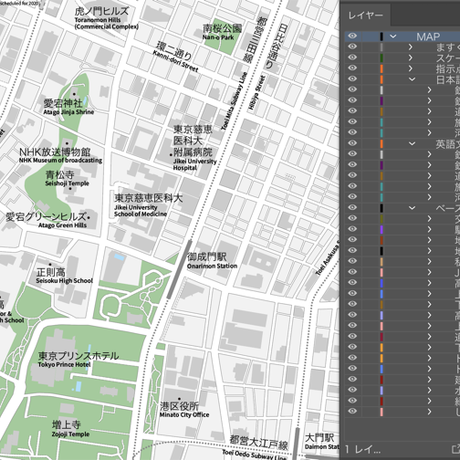Click the 'Kanni-dori Street' English label
This screenshot has width=460, height=460.
[175, 61]
